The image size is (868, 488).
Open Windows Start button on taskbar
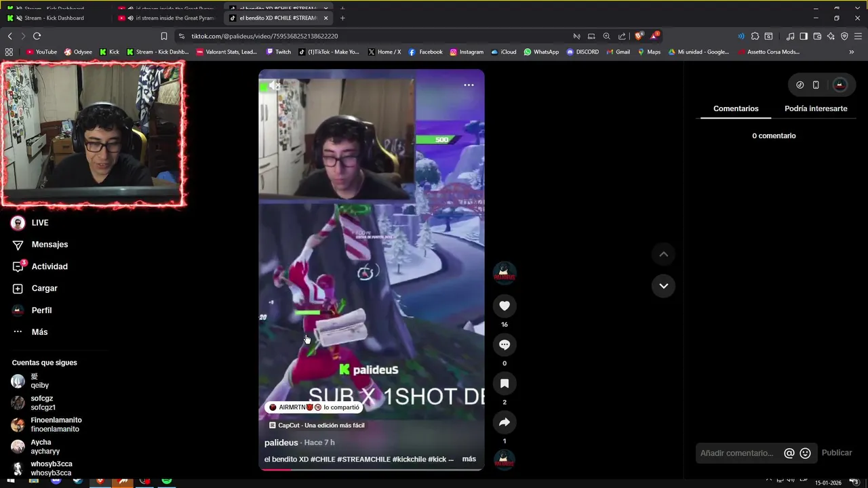point(12,481)
